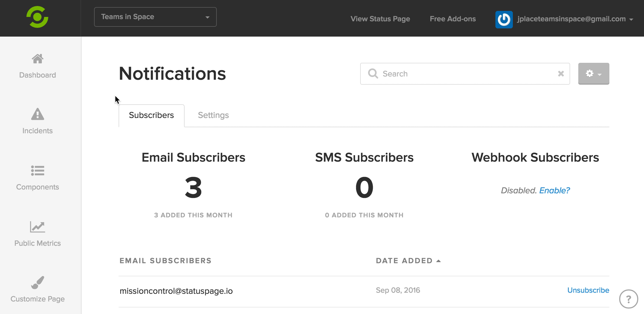644x314 pixels.
Task: Open Incidents warning triangle icon
Action: [x=38, y=114]
